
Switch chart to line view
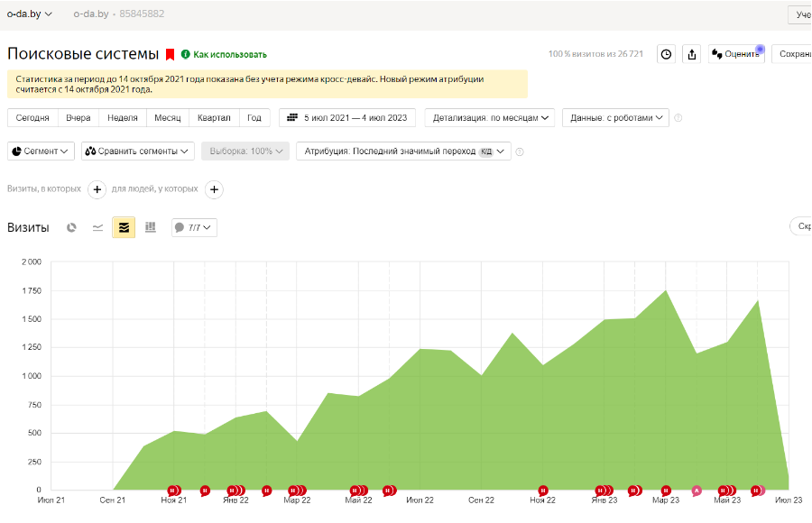97,227
